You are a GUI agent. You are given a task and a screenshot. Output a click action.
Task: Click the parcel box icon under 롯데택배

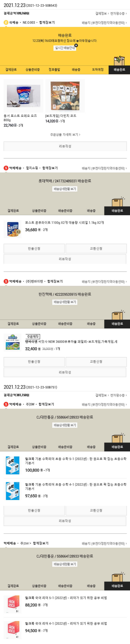[x=118, y=201]
